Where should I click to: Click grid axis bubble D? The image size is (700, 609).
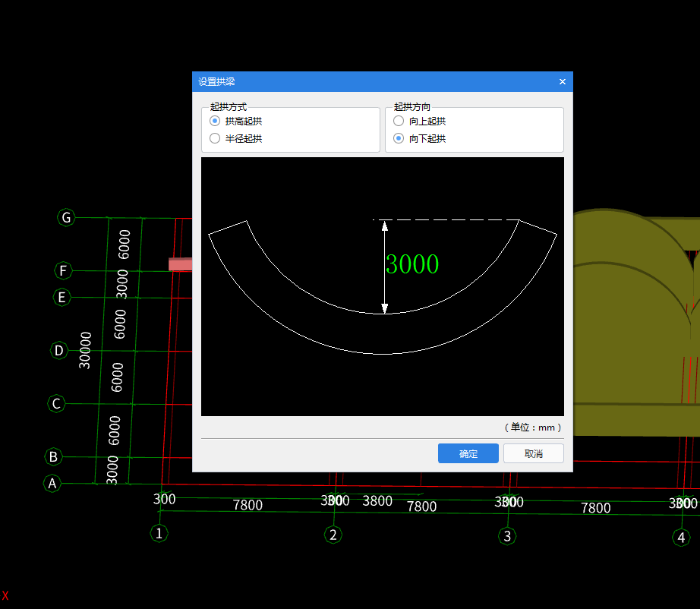click(x=59, y=351)
